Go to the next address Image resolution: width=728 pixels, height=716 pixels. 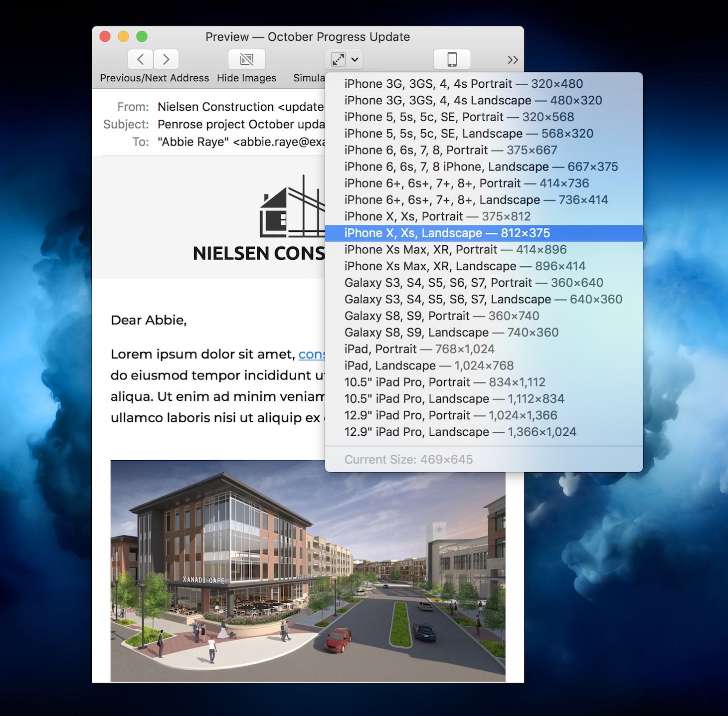click(x=166, y=59)
